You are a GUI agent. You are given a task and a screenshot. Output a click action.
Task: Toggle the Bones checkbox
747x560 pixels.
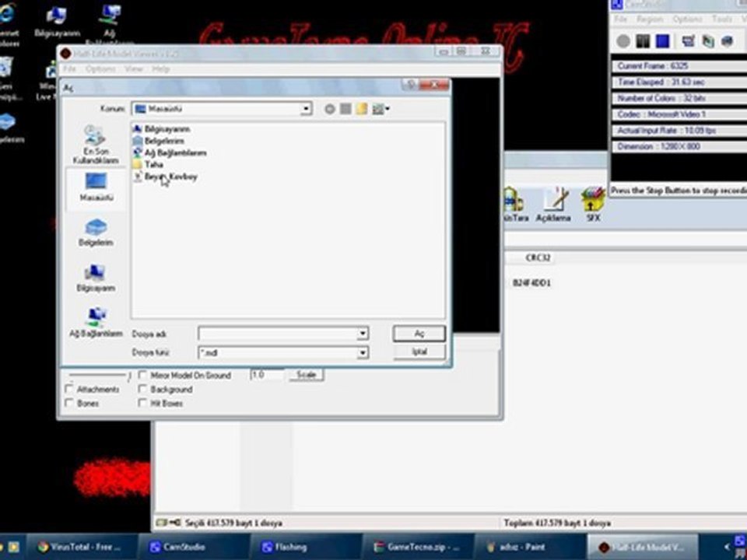coord(69,403)
